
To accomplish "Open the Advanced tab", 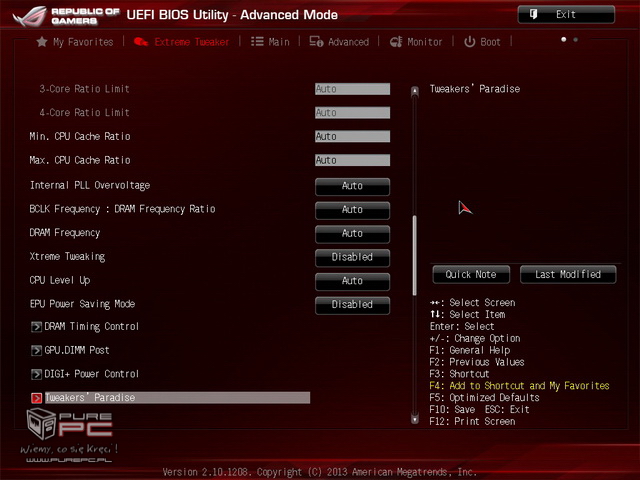I will point(339,42).
